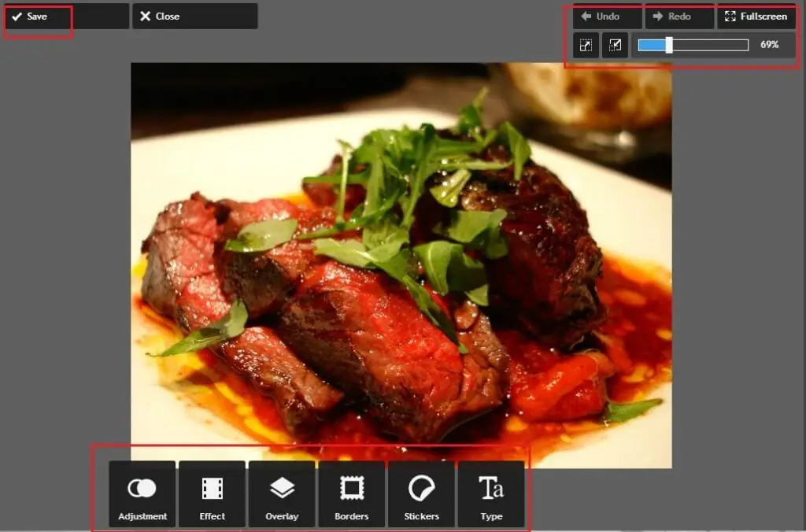Select the Effect filmstrip tool
The height and width of the screenshot is (532, 806).
212,494
